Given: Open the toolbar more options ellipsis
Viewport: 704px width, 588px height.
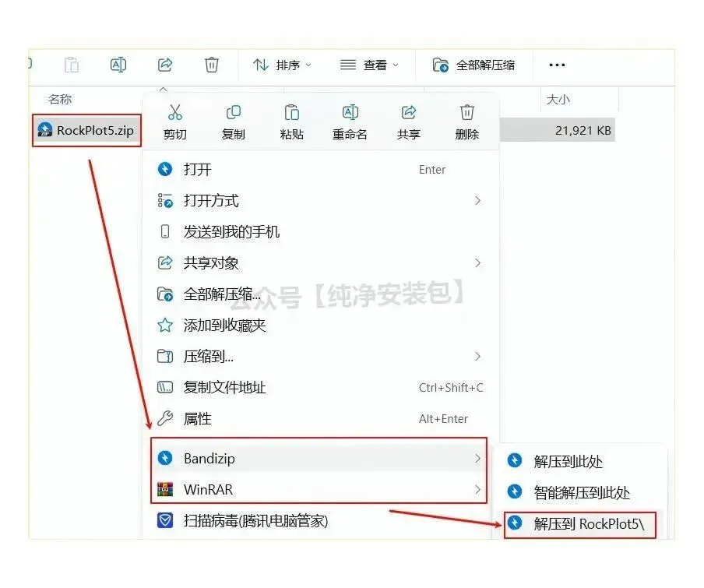Looking at the screenshot, I should tap(557, 65).
